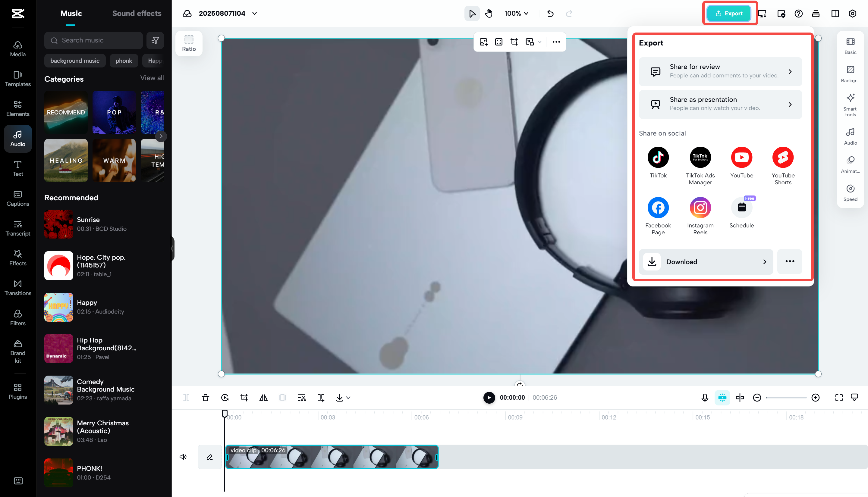Open the Transitions sidebar panel
This screenshot has height=497, width=868.
pyautogui.click(x=18, y=288)
